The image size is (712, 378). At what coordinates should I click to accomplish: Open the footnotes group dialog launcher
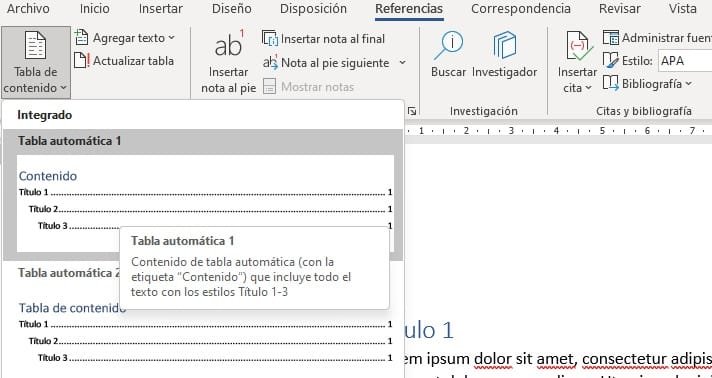(x=412, y=111)
